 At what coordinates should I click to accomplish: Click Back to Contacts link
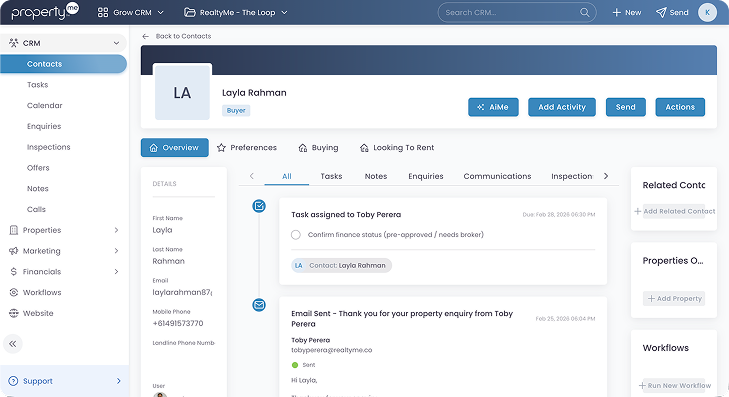[x=183, y=36]
